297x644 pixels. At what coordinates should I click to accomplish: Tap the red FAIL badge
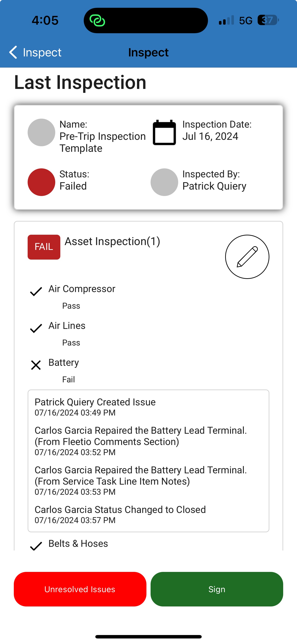tap(44, 247)
